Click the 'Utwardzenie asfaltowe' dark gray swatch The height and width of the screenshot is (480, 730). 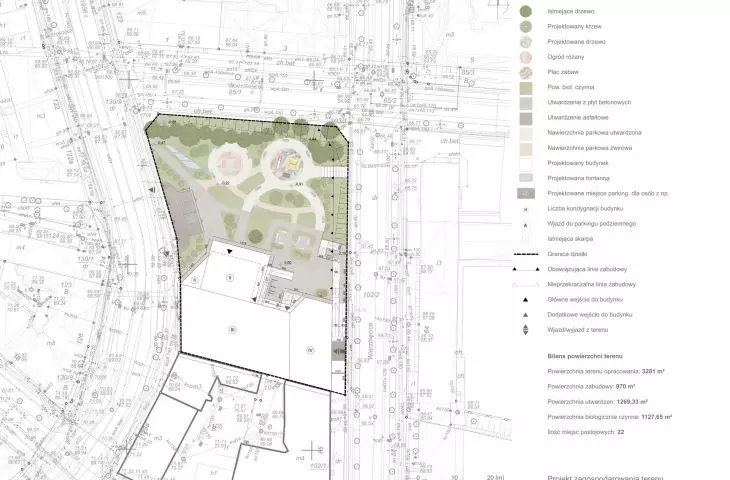pyautogui.click(x=526, y=118)
